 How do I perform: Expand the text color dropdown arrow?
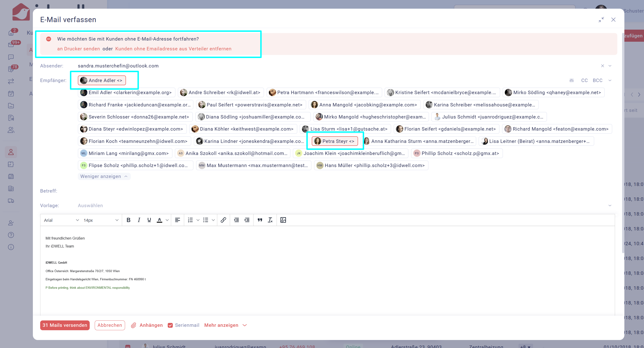coord(167,220)
